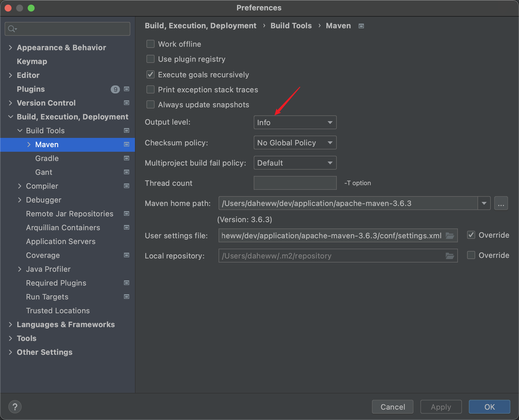Check Override for Local repository
519x420 pixels.
pyautogui.click(x=471, y=255)
